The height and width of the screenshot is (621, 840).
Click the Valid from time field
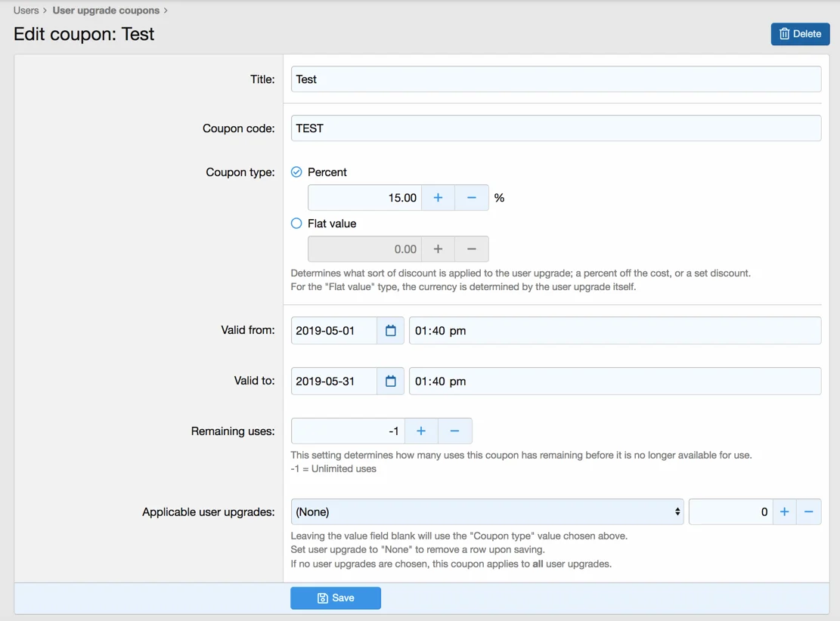pyautogui.click(x=614, y=331)
